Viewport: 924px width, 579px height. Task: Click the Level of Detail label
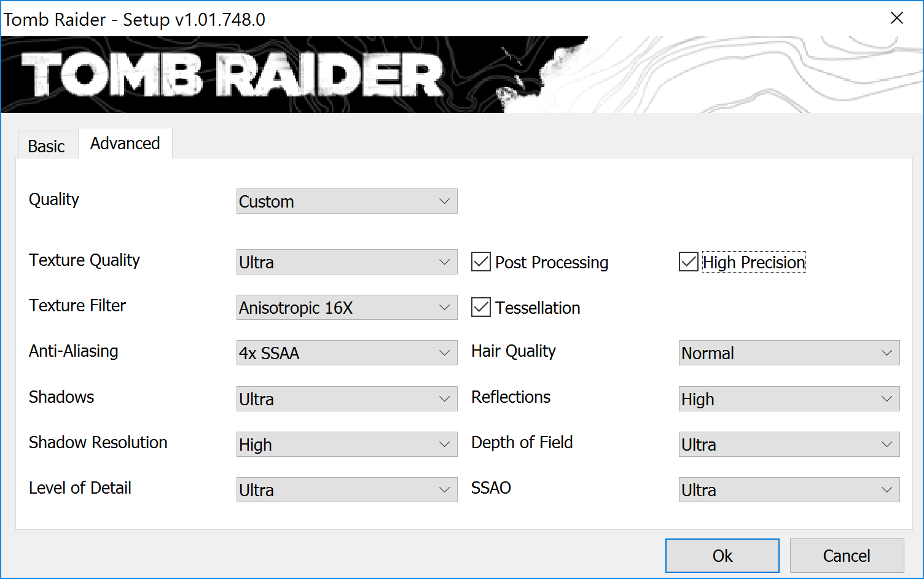coord(80,488)
